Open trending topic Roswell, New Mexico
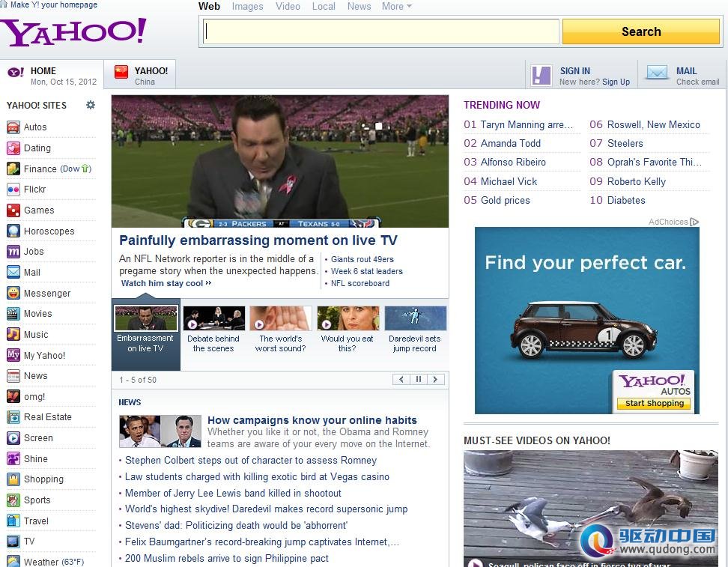The image size is (728, 567). coord(654,125)
